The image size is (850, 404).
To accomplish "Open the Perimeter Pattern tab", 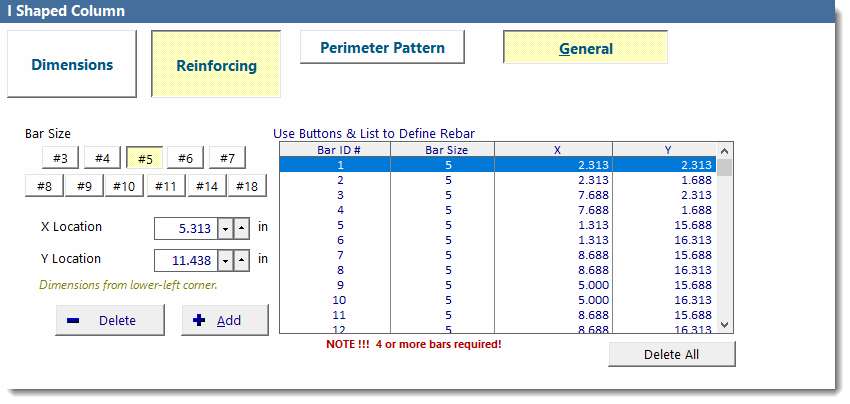I will tap(381, 47).
